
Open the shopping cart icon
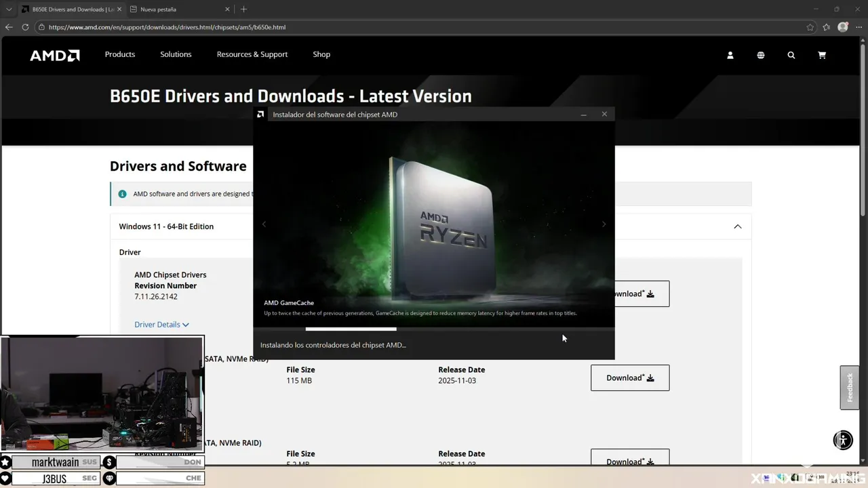[822, 56]
